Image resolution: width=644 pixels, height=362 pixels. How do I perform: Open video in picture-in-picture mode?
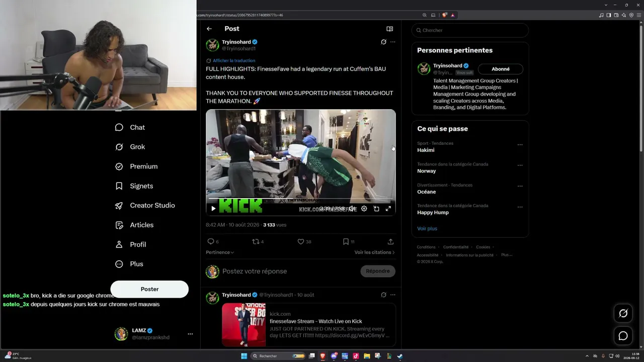point(376,209)
